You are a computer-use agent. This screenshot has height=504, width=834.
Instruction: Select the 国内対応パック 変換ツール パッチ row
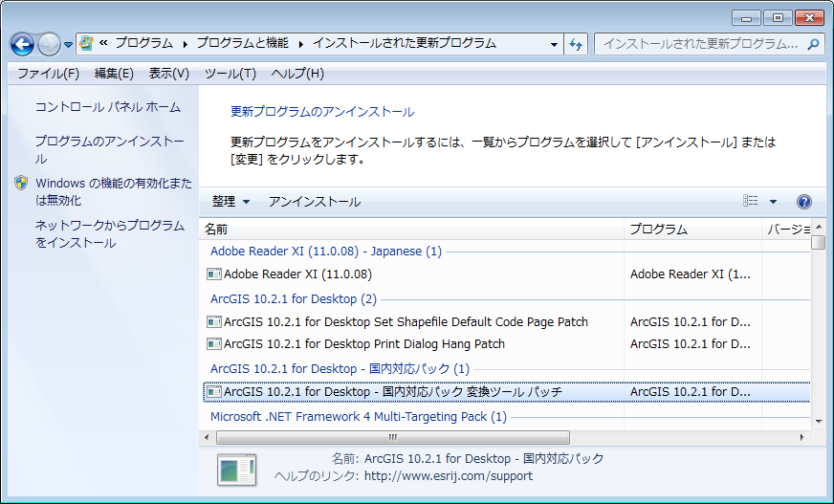[x=506, y=392]
